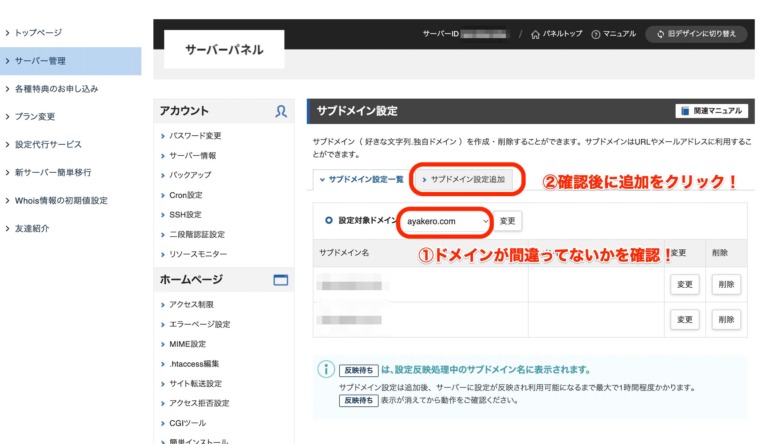Image resolution: width=780 pixels, height=444 pixels.
Task: Open エラーページ設定 link
Action: click(x=199, y=324)
